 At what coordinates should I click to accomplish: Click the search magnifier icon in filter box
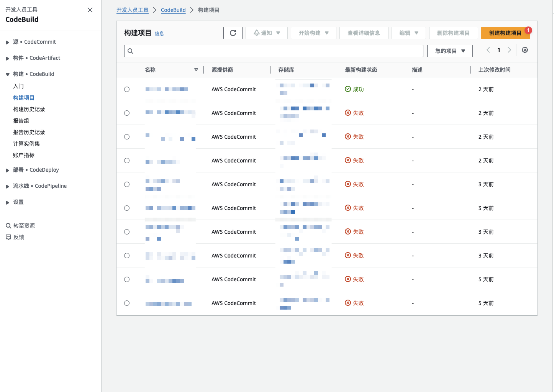(130, 51)
